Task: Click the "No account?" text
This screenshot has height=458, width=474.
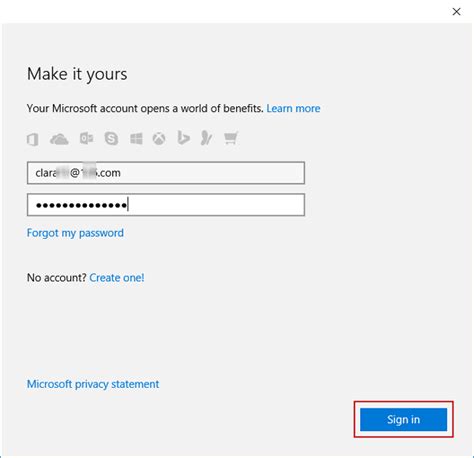Action: tap(57, 278)
